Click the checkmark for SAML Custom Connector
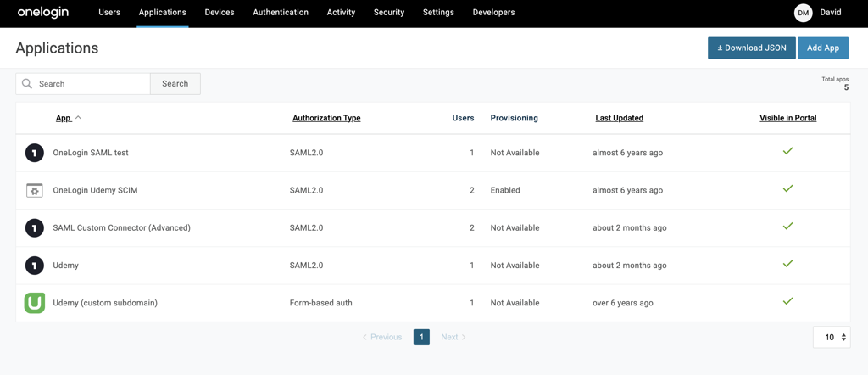Viewport: 868px width, 375px height. [x=787, y=226]
